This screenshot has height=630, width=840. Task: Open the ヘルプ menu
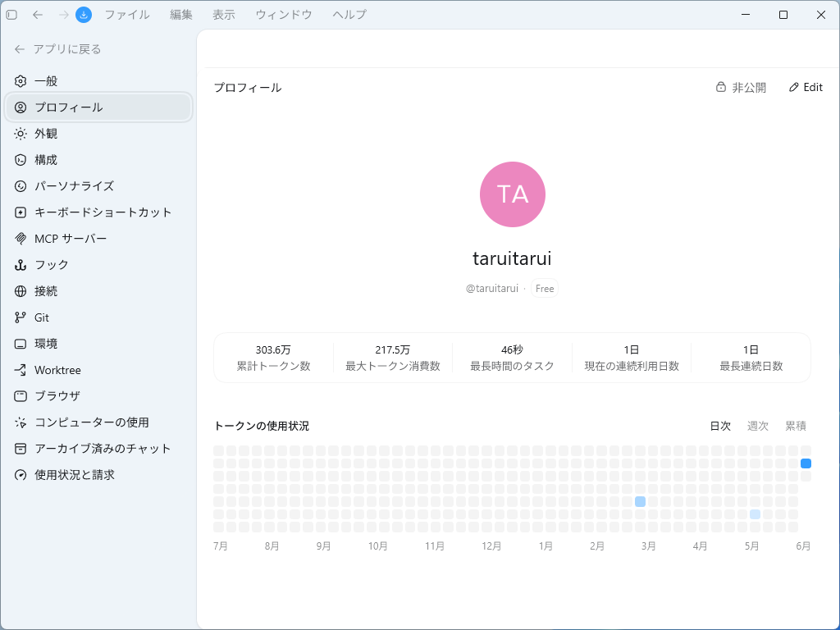point(349,15)
